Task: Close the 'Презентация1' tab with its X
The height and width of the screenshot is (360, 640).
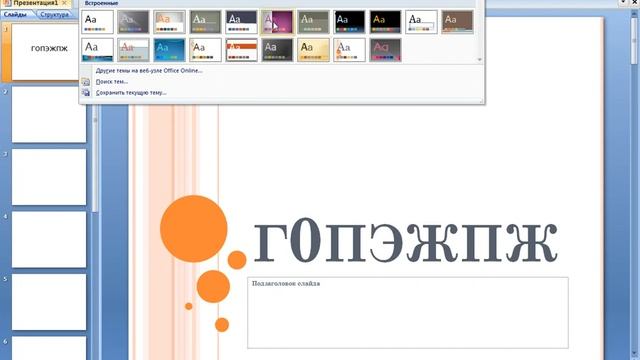Action: (x=64, y=3)
